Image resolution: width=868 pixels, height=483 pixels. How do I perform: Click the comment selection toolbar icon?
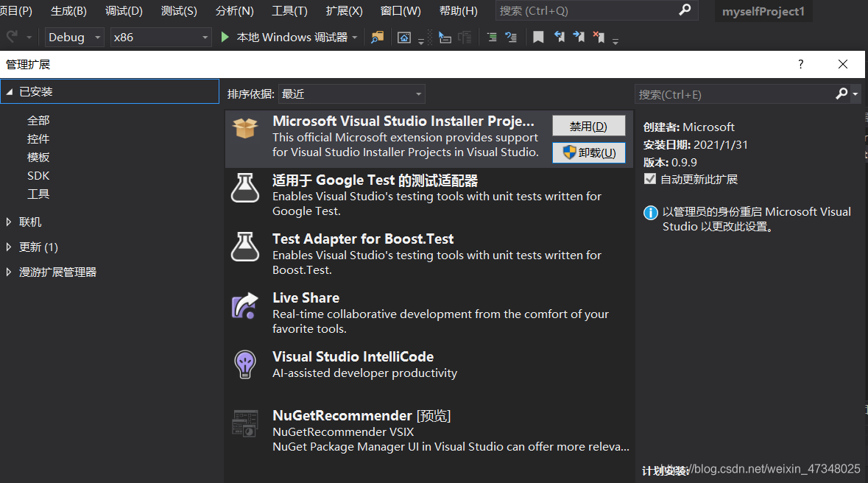click(x=511, y=37)
